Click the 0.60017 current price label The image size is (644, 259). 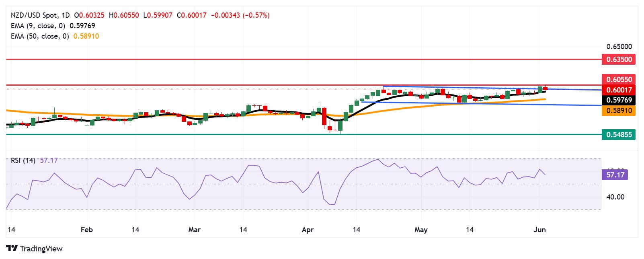tap(619, 90)
